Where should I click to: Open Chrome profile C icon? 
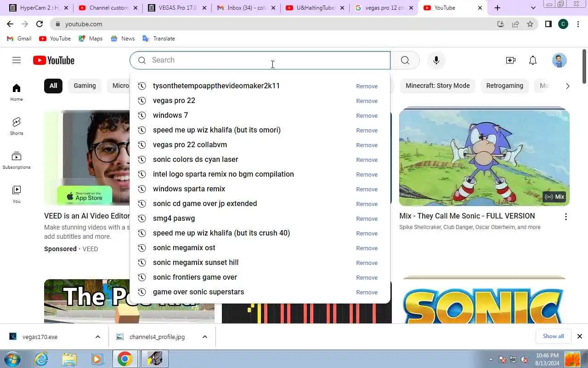pyautogui.click(x=563, y=24)
